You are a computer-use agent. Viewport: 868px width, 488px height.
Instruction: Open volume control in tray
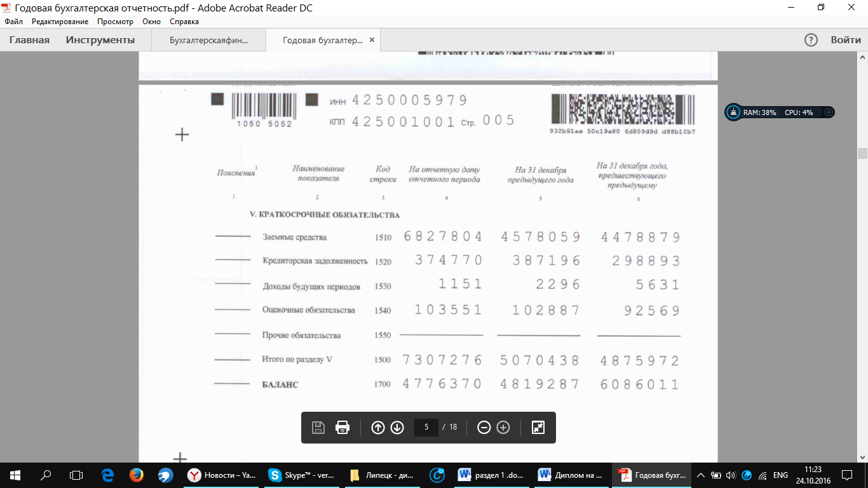(731, 475)
